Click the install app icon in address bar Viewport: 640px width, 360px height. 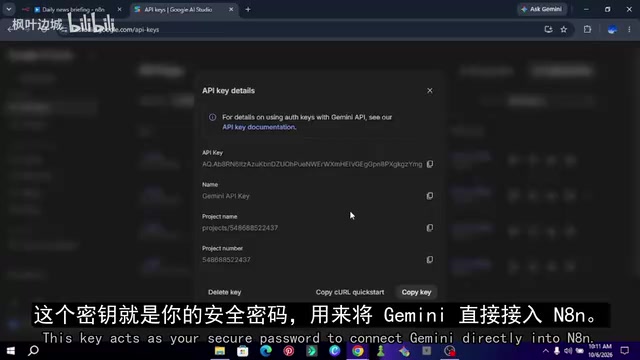[x=548, y=29]
